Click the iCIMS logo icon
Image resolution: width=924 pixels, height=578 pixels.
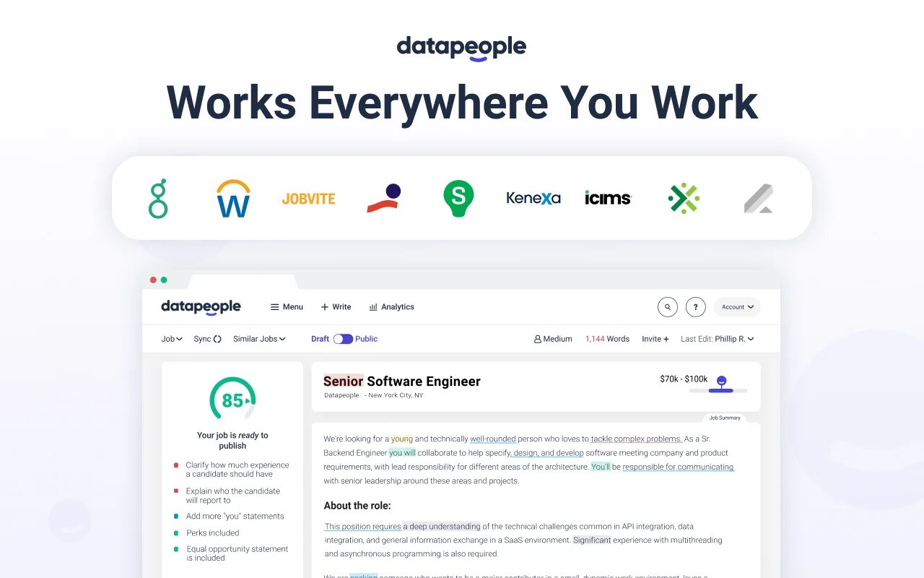click(x=607, y=197)
